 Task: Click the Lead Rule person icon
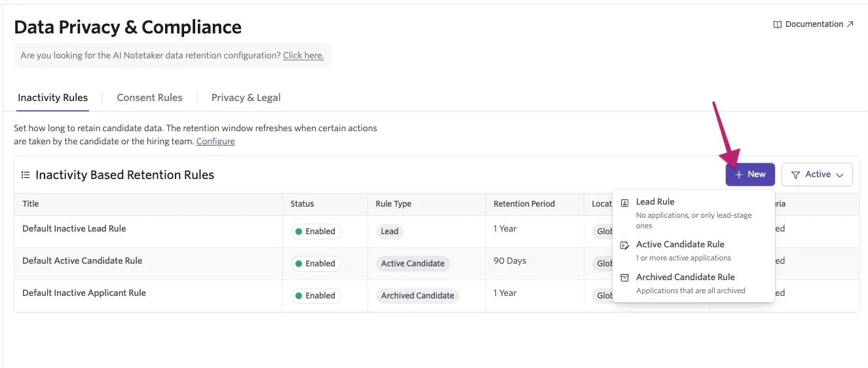(x=624, y=202)
